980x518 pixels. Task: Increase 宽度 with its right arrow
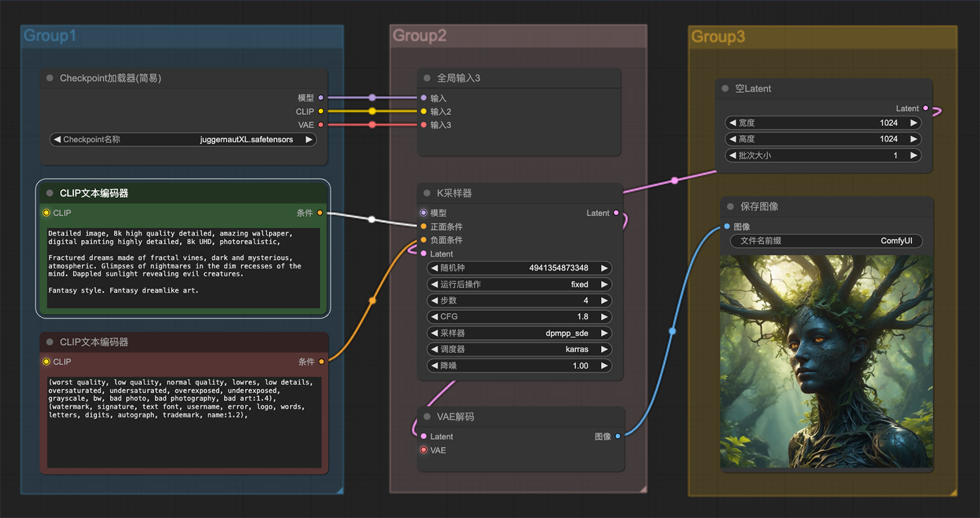(x=913, y=123)
